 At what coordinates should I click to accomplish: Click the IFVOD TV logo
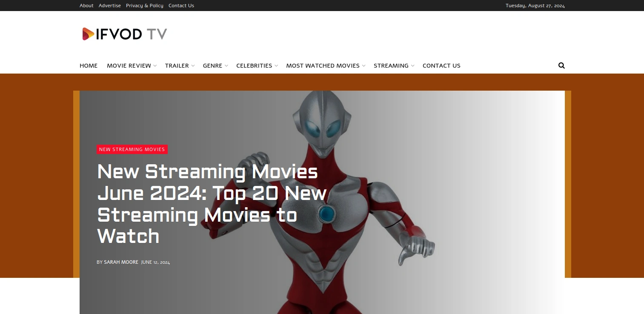(124, 34)
